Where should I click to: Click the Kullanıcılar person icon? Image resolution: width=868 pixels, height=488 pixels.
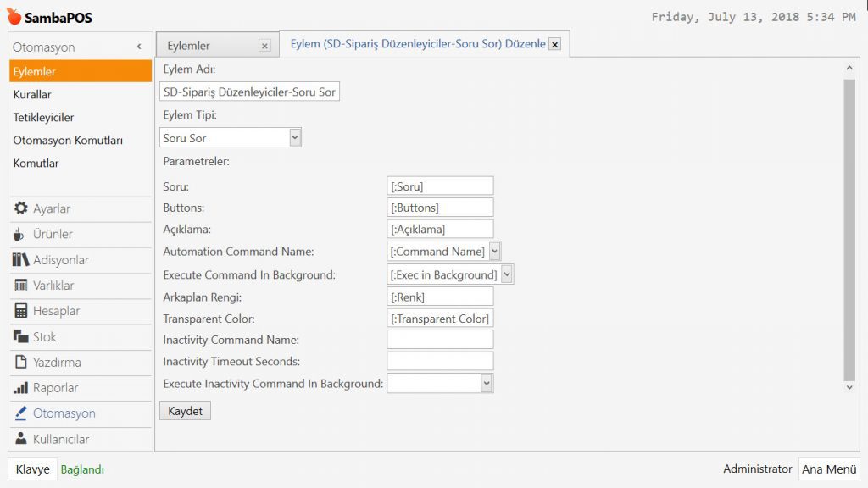[21, 439]
